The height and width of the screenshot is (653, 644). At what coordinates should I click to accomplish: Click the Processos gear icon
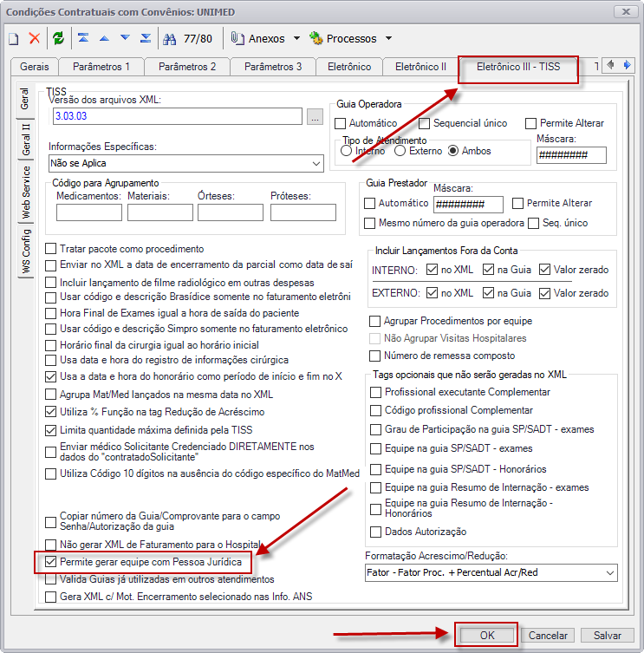(316, 39)
